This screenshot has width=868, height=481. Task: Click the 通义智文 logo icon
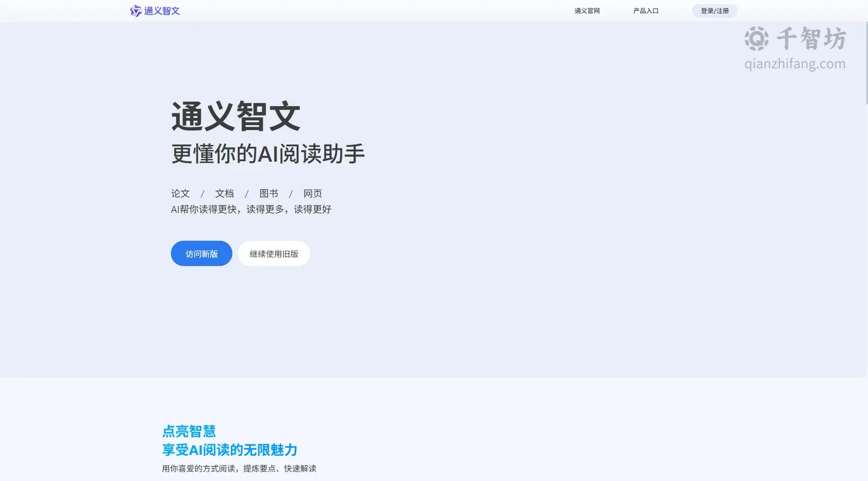coord(136,11)
